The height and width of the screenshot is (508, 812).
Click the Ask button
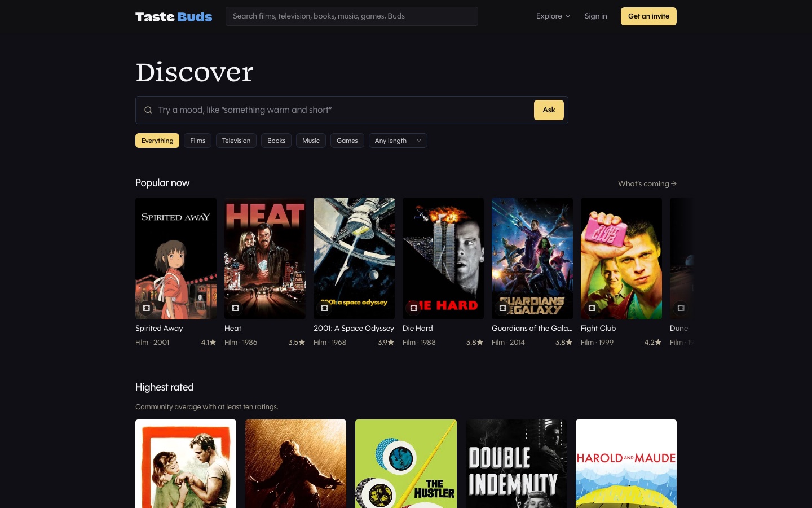[x=549, y=110]
